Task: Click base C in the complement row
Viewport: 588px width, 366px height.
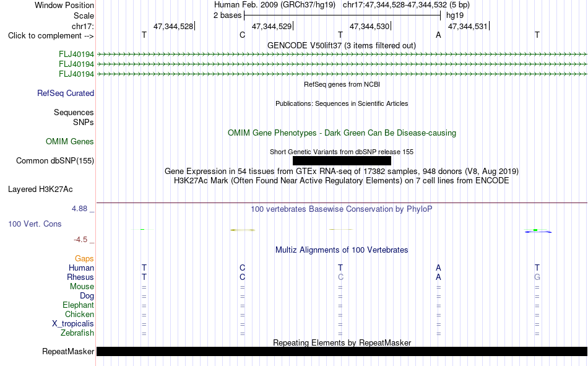Action: 242,35
